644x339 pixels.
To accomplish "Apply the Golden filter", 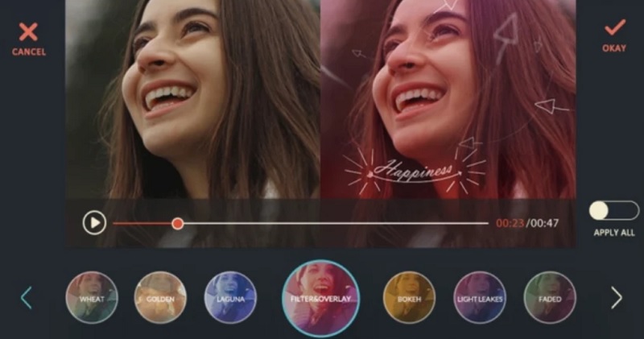I will 160,298.
